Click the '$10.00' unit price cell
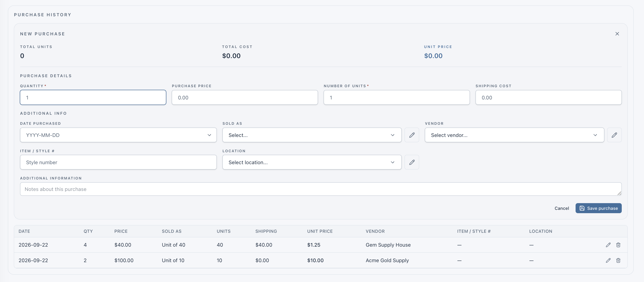 (x=315, y=260)
